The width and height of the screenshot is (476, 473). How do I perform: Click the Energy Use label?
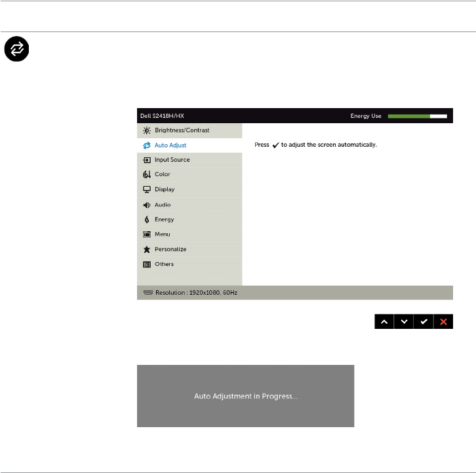coord(366,116)
